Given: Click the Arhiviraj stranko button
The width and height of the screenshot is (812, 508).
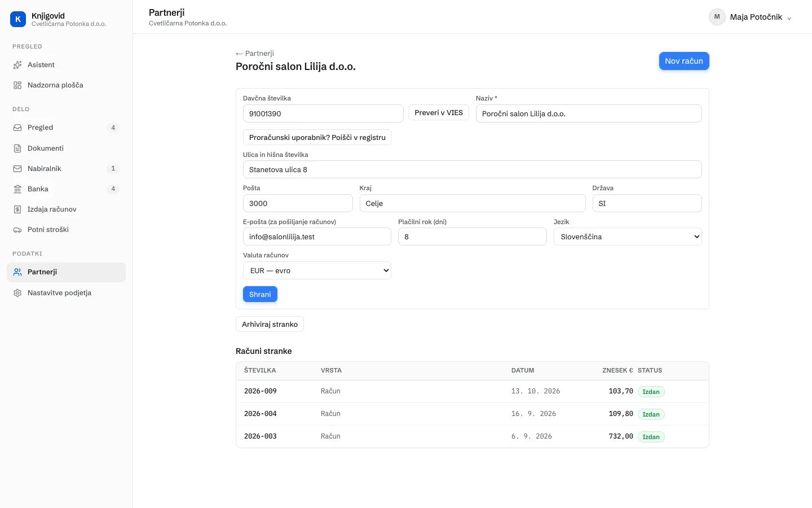Looking at the screenshot, I should click(x=270, y=324).
